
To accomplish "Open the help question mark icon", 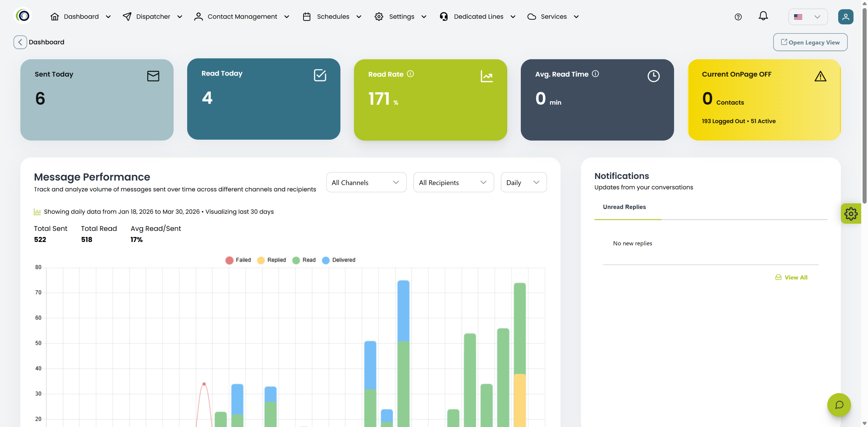I will click(x=738, y=17).
